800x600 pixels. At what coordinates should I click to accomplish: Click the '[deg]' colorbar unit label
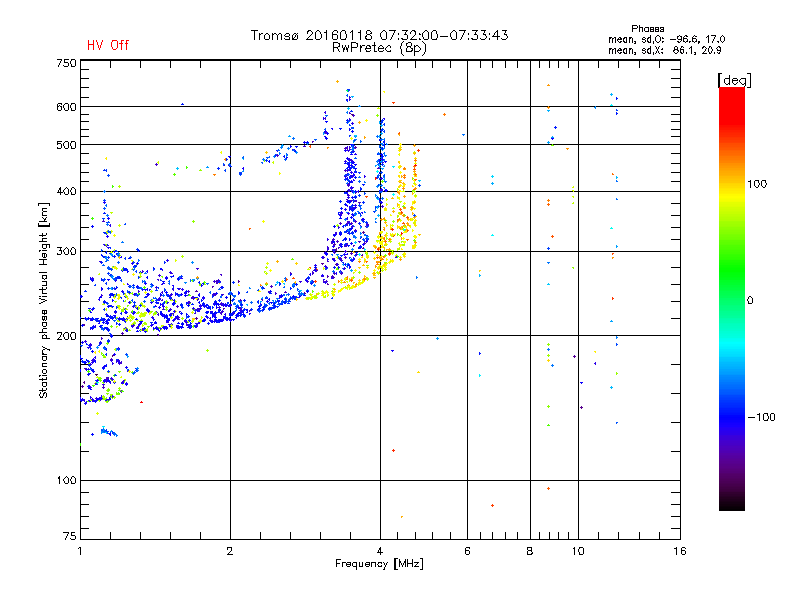click(x=734, y=80)
